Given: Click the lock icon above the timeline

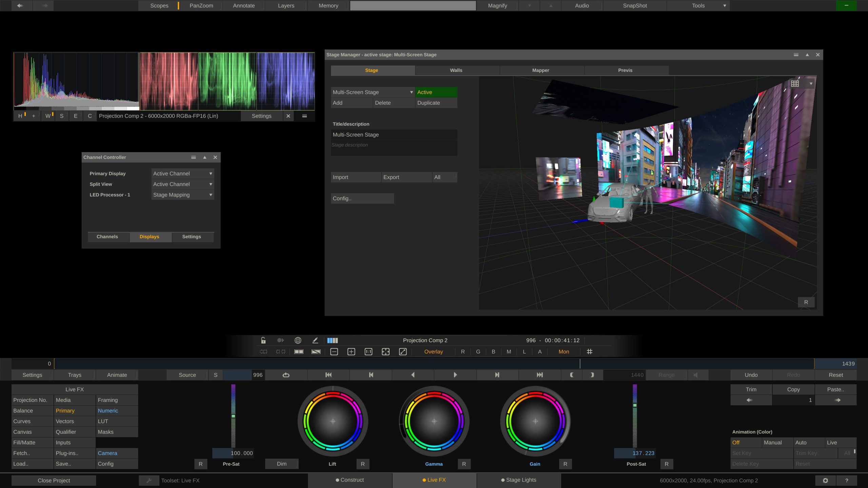Looking at the screenshot, I should point(263,340).
